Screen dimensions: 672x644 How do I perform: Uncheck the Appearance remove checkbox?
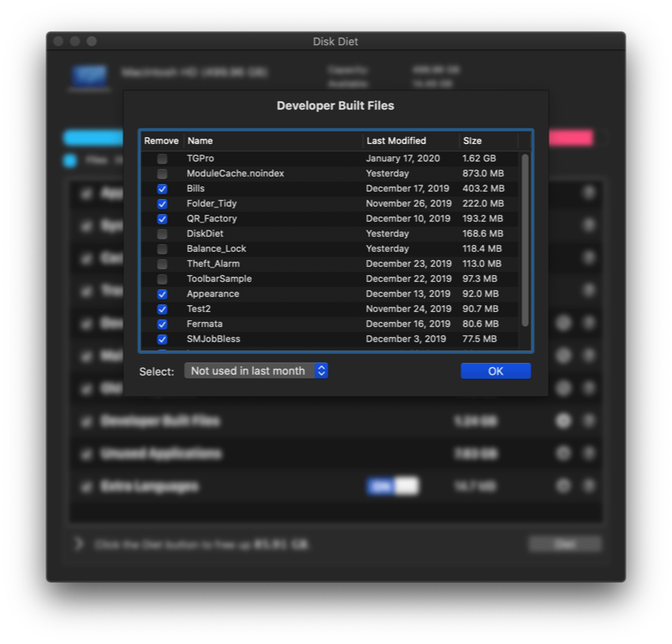click(162, 294)
